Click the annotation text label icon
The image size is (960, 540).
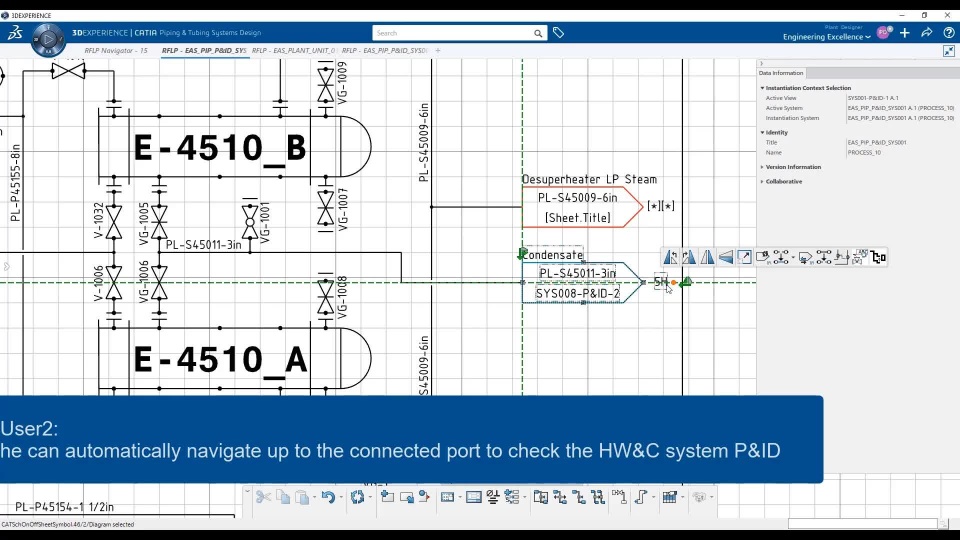[x=860, y=257]
